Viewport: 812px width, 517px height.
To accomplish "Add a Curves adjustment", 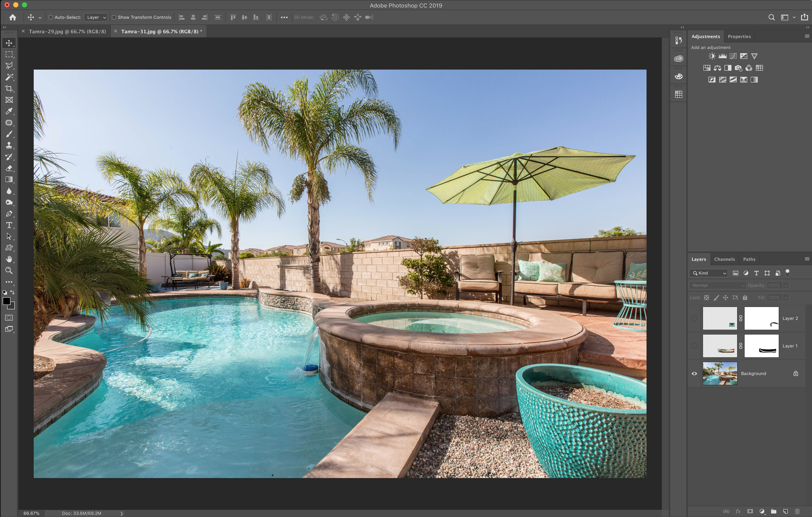I will (733, 56).
